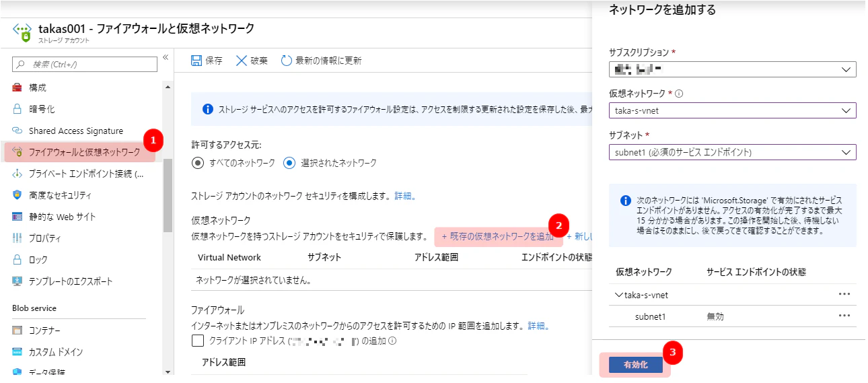Click the テンプレートのエクスポート icon
The height and width of the screenshot is (383, 868).
[x=17, y=281]
